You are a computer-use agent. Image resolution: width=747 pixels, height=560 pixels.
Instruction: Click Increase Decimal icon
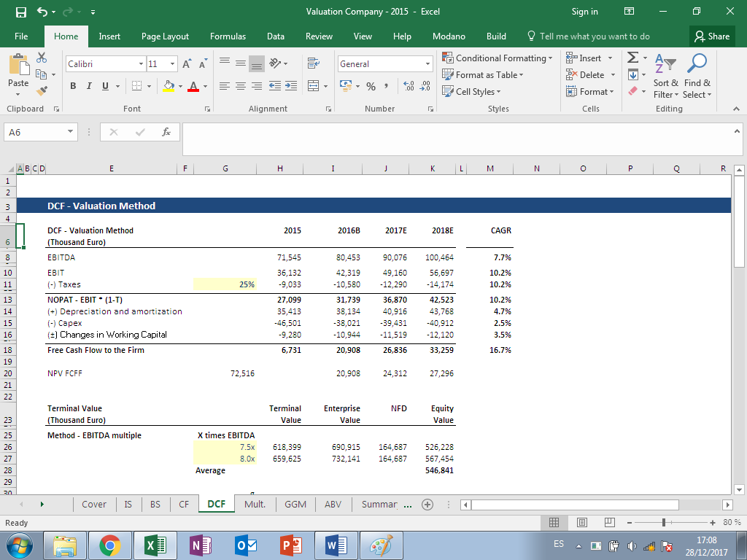click(x=409, y=86)
